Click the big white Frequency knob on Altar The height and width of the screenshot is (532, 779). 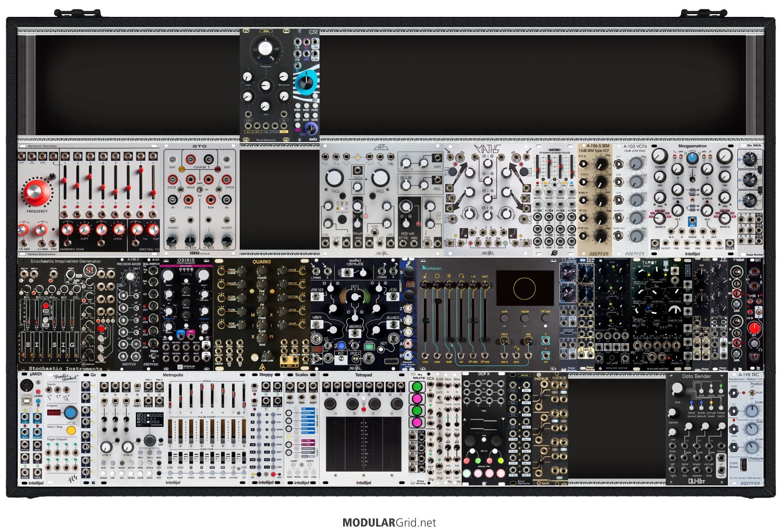(x=265, y=48)
